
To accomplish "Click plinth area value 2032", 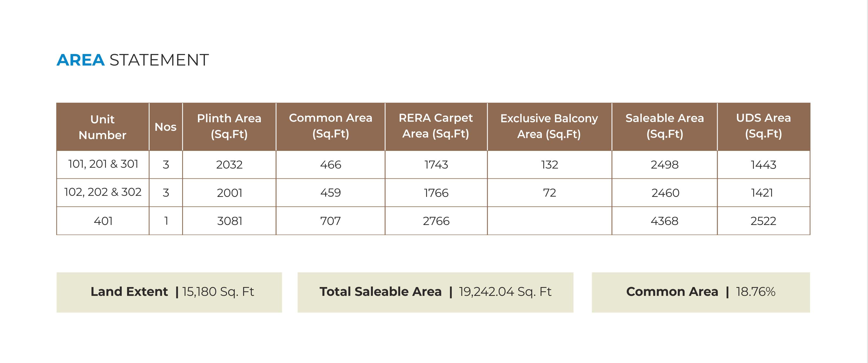I will tap(229, 165).
